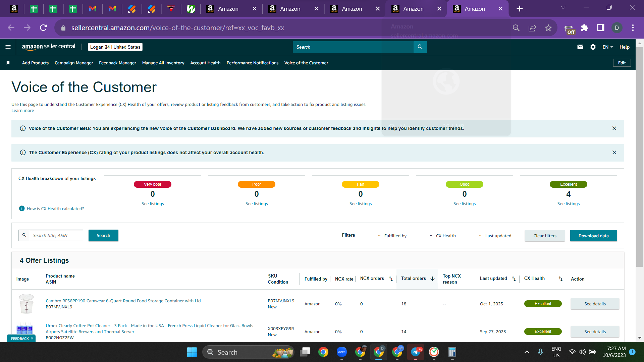Image resolution: width=644 pixels, height=362 pixels.
Task: Open the Calculator app in taskbar
Action: click(x=452, y=352)
